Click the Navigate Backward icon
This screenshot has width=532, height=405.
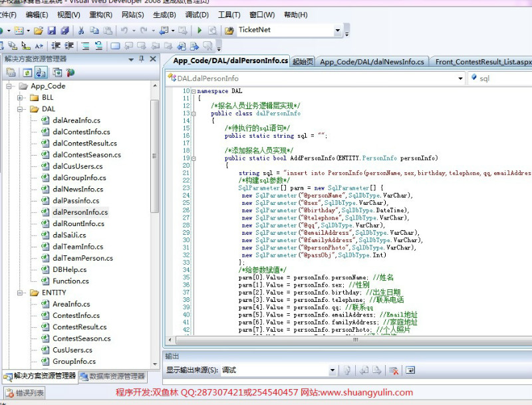[x=164, y=31]
